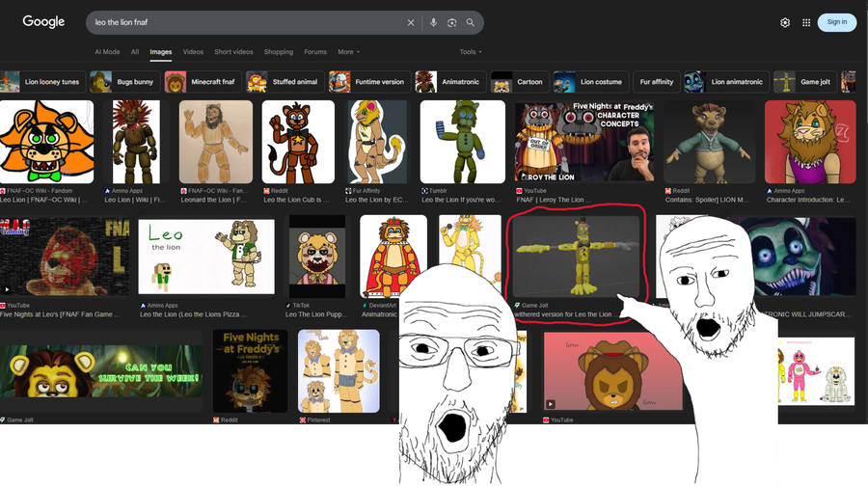868x488 pixels.
Task: Select the Game jolt filter chip
Action: (x=805, y=82)
